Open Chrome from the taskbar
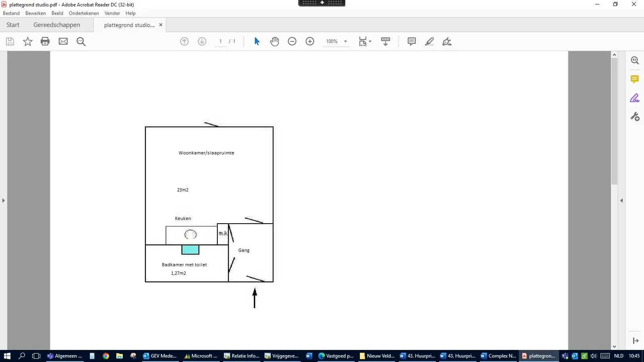The height and width of the screenshot is (362, 644). pyautogui.click(x=106, y=356)
